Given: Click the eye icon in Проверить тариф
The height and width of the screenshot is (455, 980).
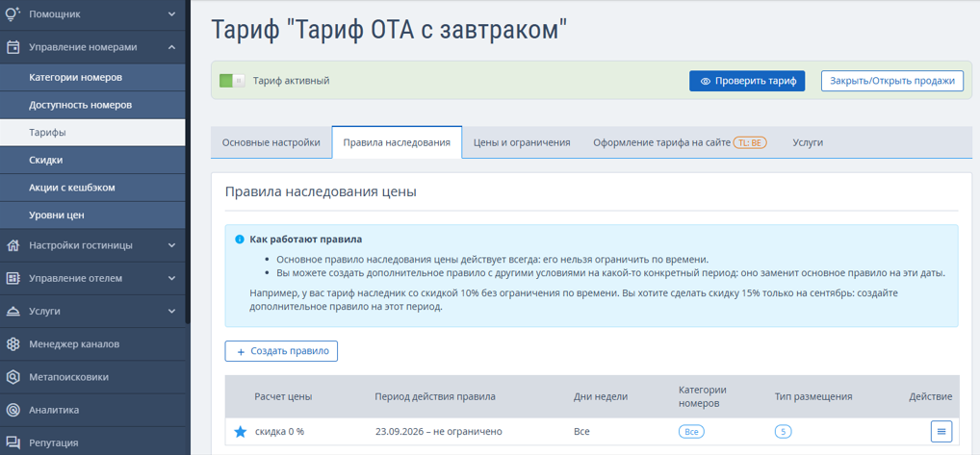Looking at the screenshot, I should click(706, 81).
